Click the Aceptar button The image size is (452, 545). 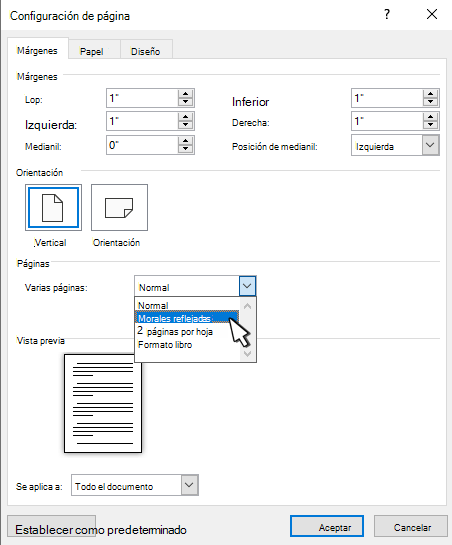coord(327,527)
